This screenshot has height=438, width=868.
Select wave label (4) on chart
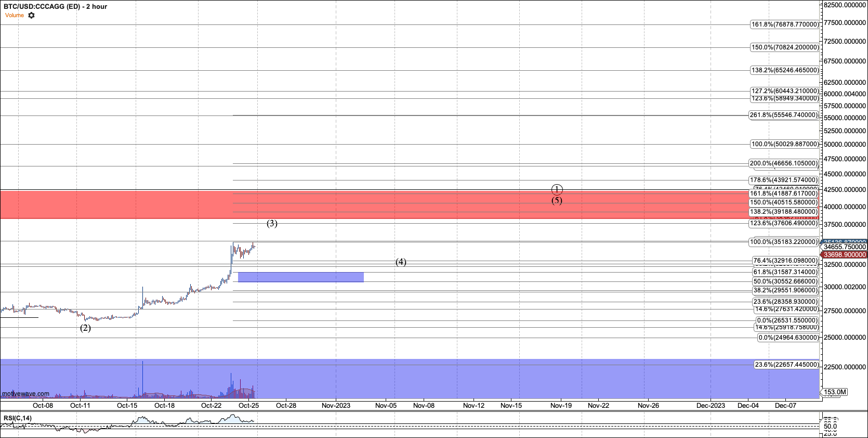click(x=401, y=262)
